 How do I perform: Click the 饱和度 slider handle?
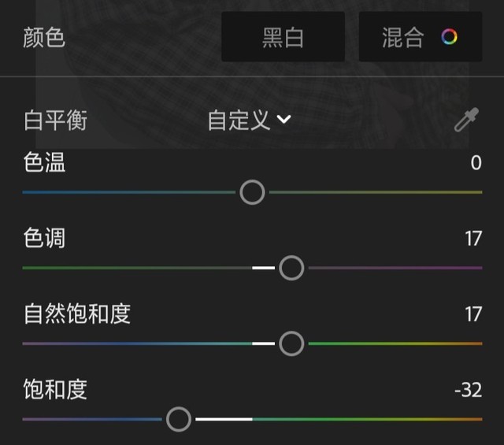click(179, 419)
